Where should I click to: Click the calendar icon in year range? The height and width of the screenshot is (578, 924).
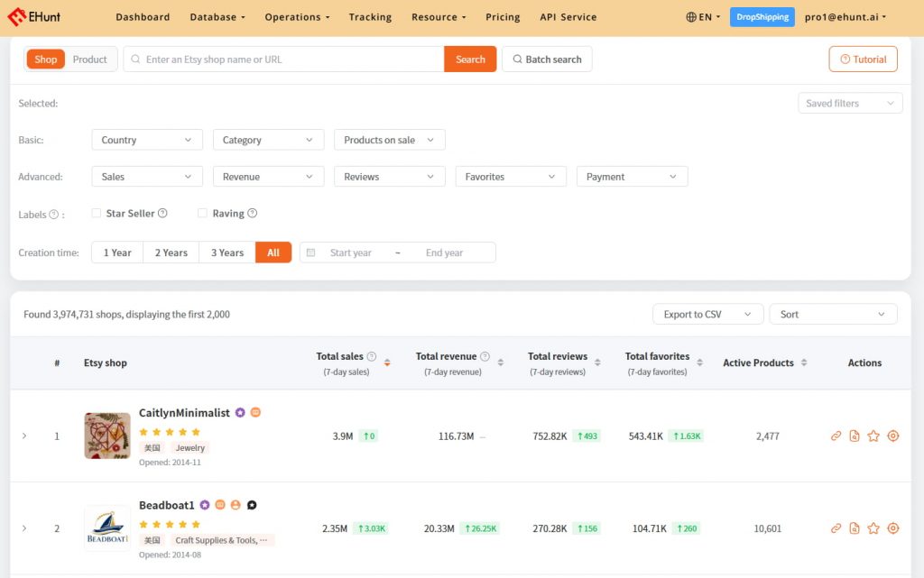coord(310,252)
